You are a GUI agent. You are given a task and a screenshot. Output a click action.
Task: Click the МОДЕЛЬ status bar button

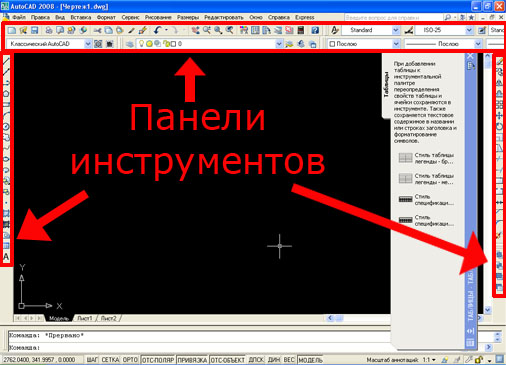[310, 360]
